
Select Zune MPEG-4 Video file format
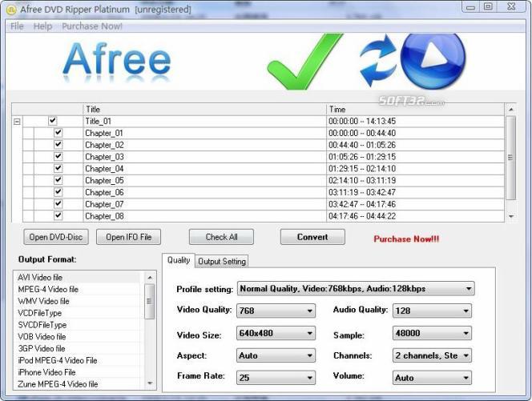click(77, 384)
